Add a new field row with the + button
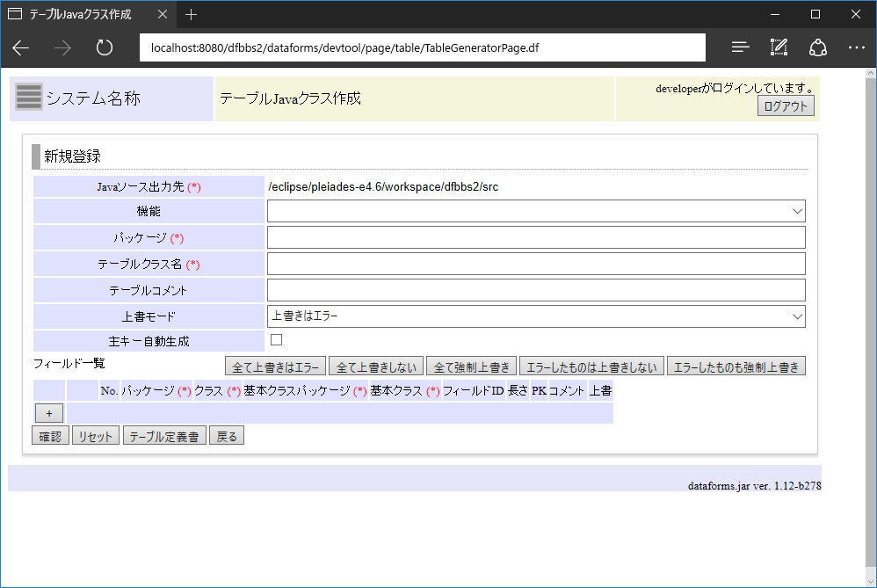Image resolution: width=877 pixels, height=588 pixels. click(48, 412)
